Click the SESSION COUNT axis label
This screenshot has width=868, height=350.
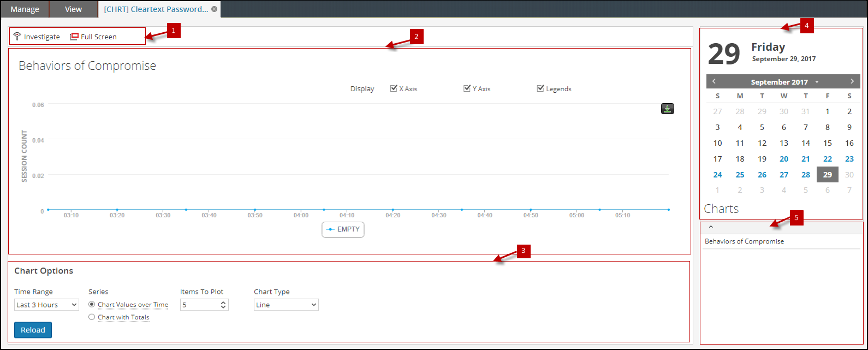24,156
